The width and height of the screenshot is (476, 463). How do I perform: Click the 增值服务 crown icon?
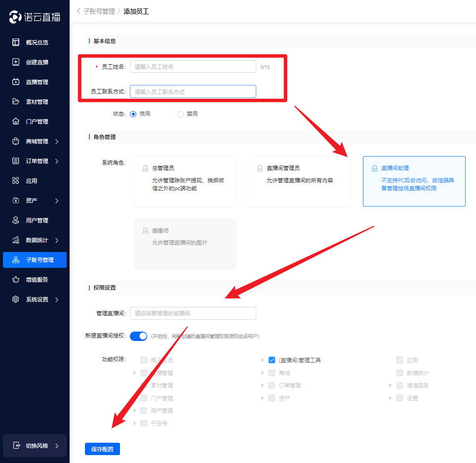click(x=16, y=280)
